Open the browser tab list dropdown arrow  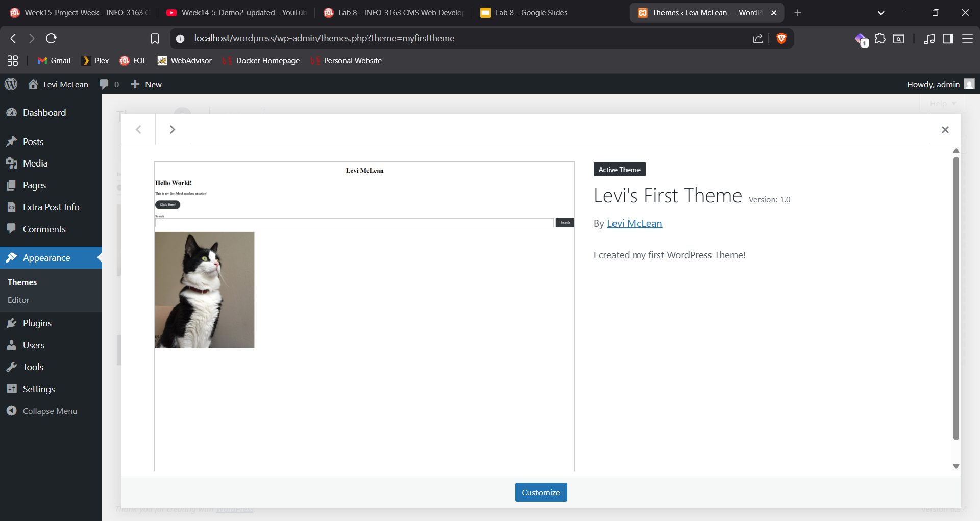point(880,13)
